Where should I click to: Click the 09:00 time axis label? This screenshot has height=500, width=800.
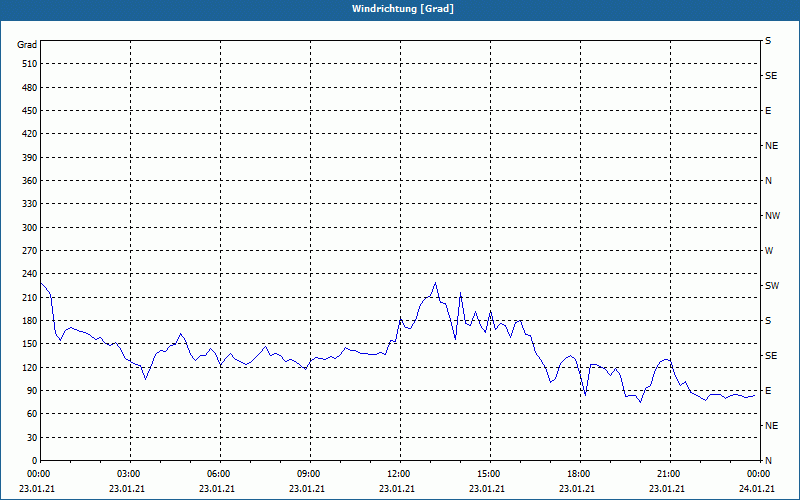(x=310, y=473)
